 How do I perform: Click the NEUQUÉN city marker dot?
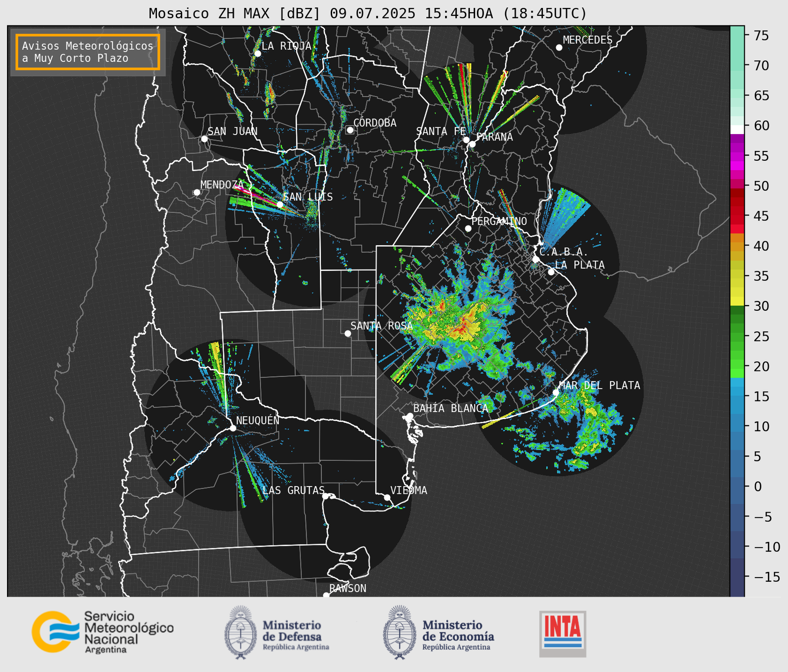tap(233, 428)
